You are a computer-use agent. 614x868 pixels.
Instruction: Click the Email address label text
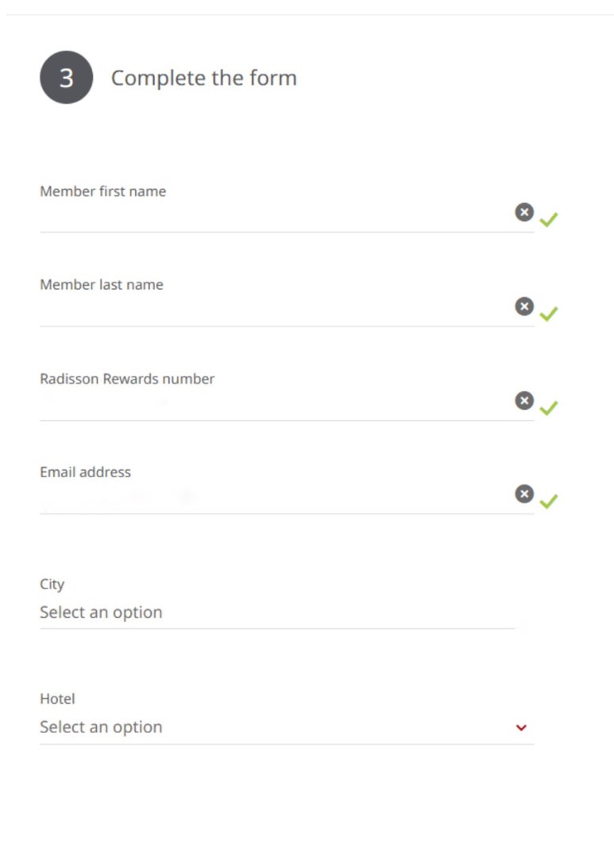pyautogui.click(x=85, y=473)
